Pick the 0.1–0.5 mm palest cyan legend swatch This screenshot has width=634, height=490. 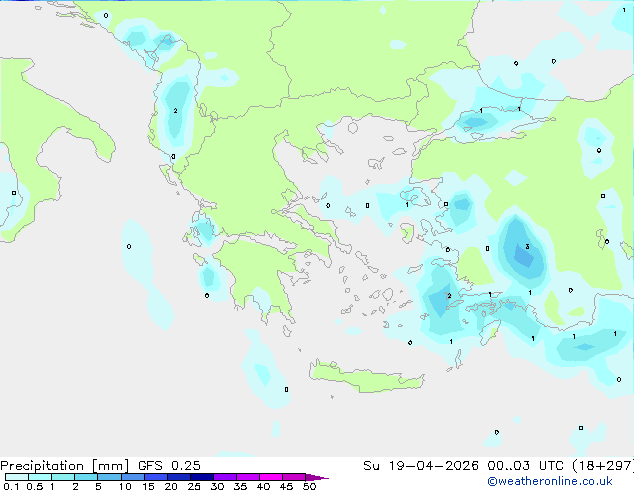coord(17,477)
